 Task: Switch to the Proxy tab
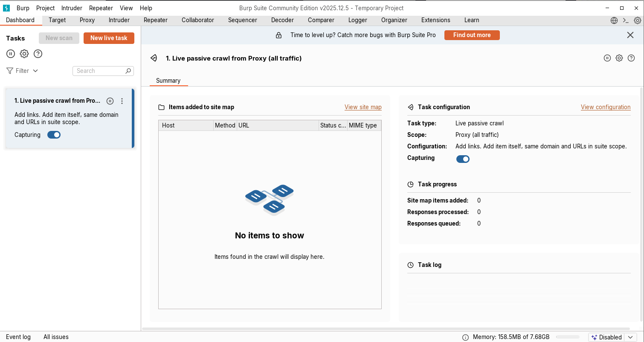(x=87, y=20)
